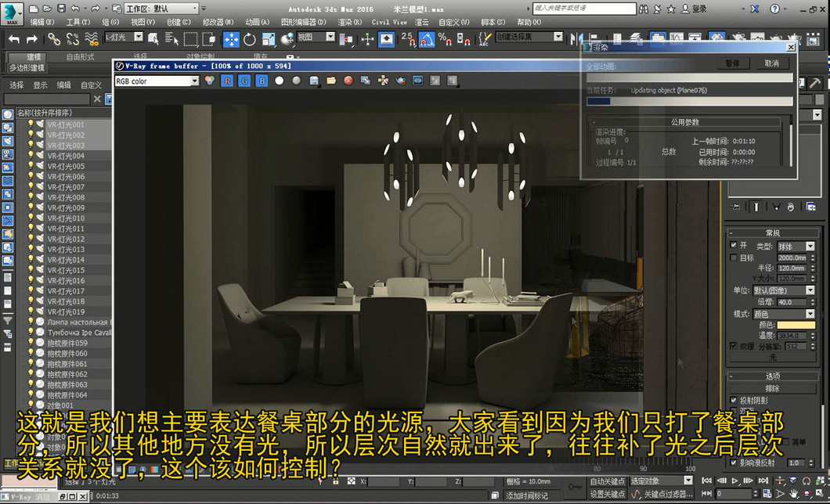
Task: Click the 自动关键点 auto key button
Action: tap(607, 481)
